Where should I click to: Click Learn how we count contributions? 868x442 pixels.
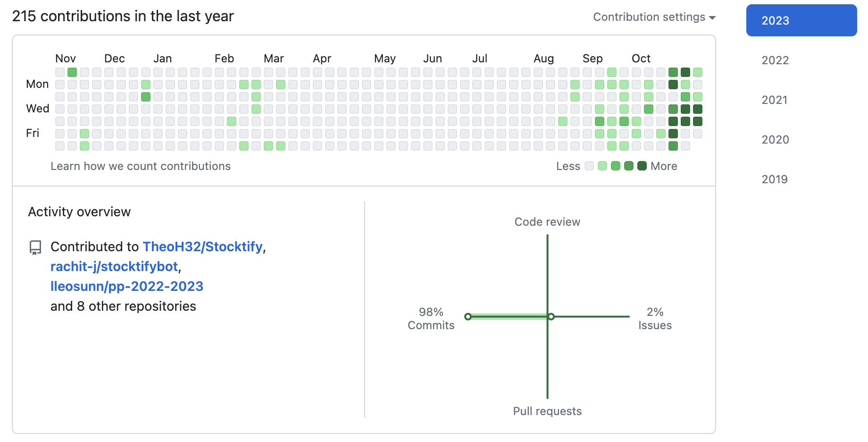tap(141, 166)
